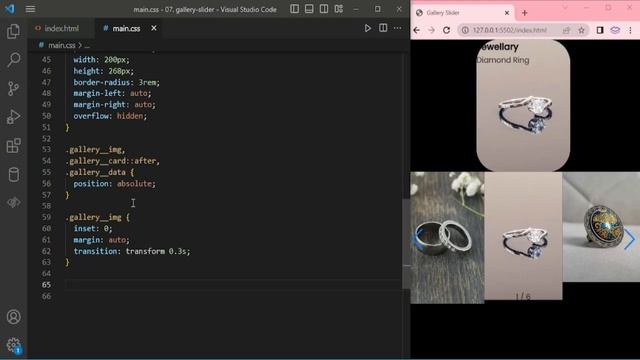Go back in the browser
The height and width of the screenshot is (360, 640).
click(x=417, y=30)
